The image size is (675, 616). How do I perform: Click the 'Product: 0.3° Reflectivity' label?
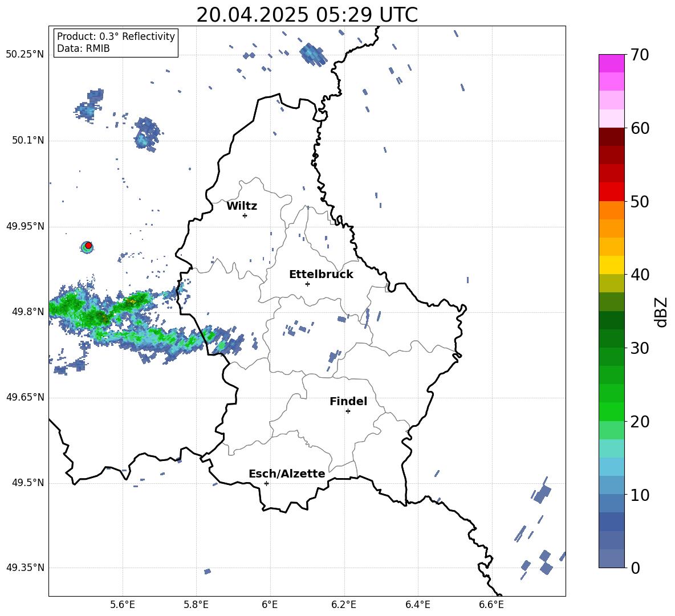point(116,36)
